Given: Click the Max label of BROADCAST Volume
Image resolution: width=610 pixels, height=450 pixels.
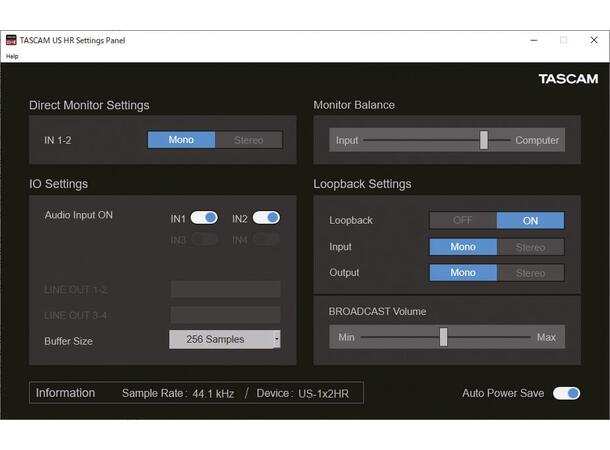Looking at the screenshot, I should [546, 337].
